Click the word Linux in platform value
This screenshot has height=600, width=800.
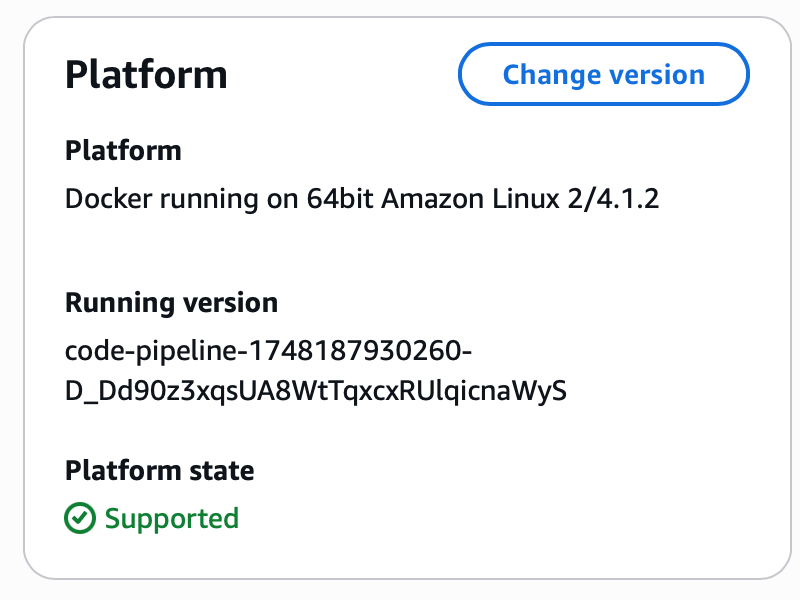coord(526,198)
